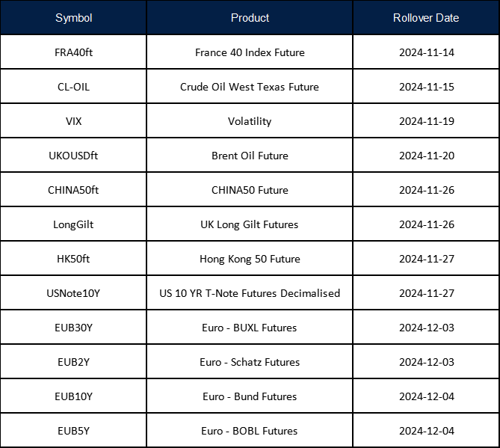Select Crude Oil West Texas Future cell
The width and height of the screenshot is (500, 448).
250,87
